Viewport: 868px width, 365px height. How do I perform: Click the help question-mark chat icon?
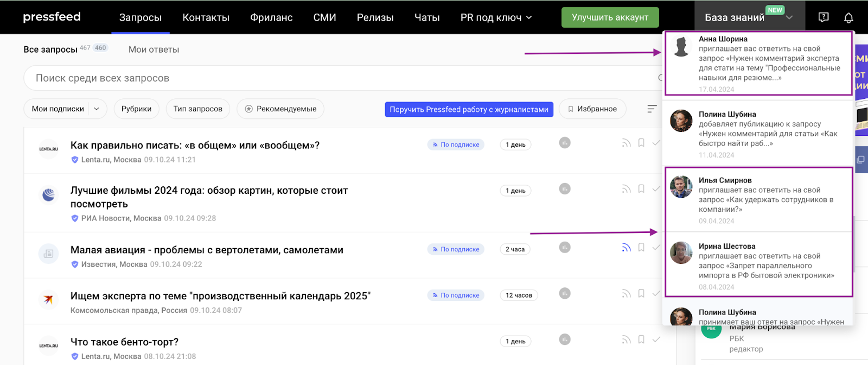point(823,17)
